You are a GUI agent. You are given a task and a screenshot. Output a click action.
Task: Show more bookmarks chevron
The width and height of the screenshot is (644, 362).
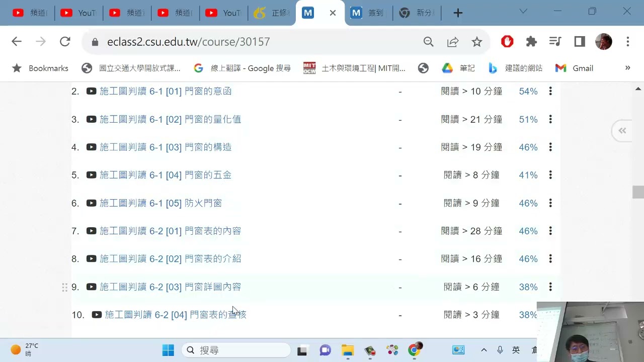pyautogui.click(x=627, y=68)
